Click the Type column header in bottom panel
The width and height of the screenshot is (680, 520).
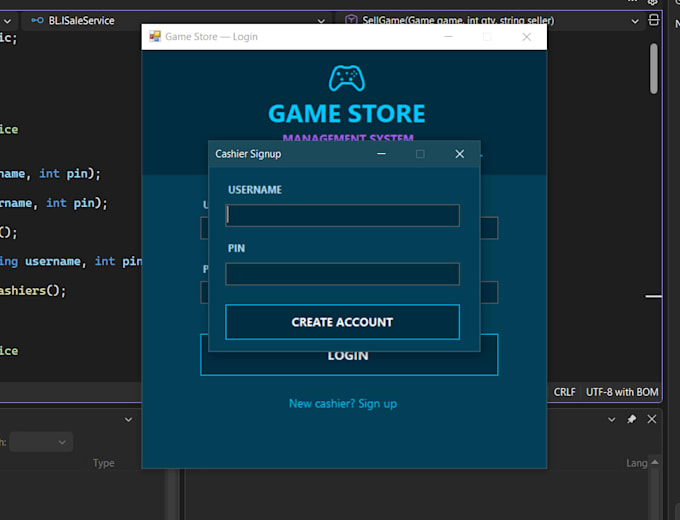[104, 463]
